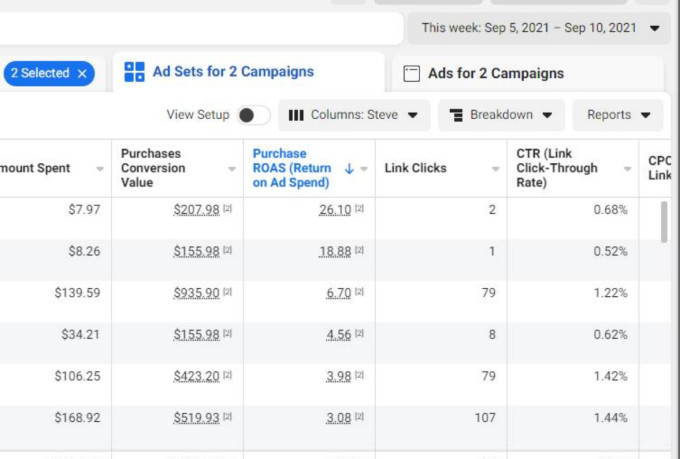680x459 pixels.
Task: Open the Ads for 2 Campaigns tab
Action: [x=527, y=73]
